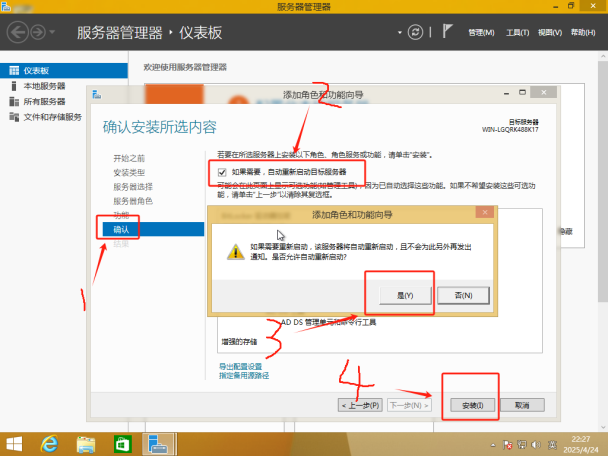Screen dimensions: 608x456
Task: Open the 帮助(H) menu
Action: [x=583, y=33]
